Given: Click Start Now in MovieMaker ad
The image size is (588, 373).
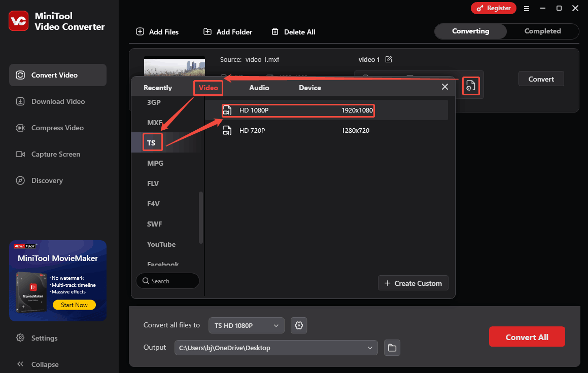Looking at the screenshot, I should [x=74, y=305].
